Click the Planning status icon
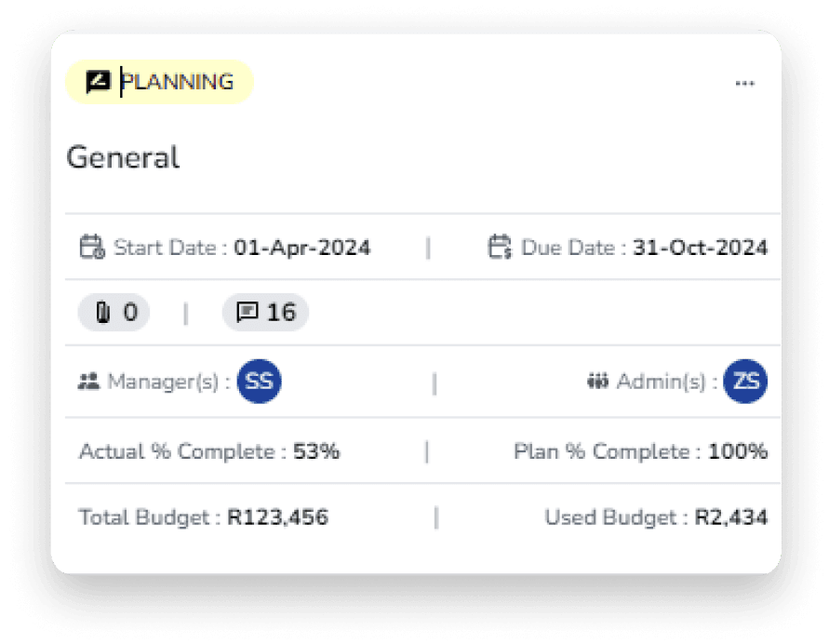The height and width of the screenshot is (644, 829). tap(98, 82)
